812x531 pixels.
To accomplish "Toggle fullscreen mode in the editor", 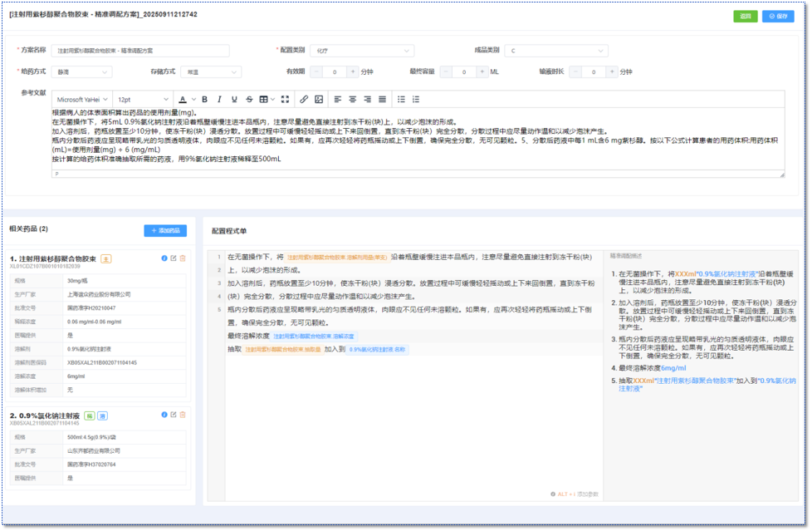I will pyautogui.click(x=285, y=100).
